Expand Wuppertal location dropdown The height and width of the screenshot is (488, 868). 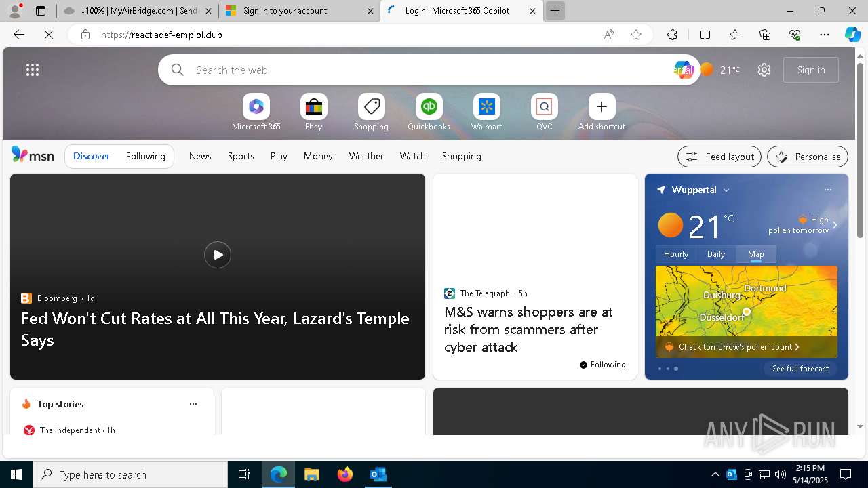726,190
